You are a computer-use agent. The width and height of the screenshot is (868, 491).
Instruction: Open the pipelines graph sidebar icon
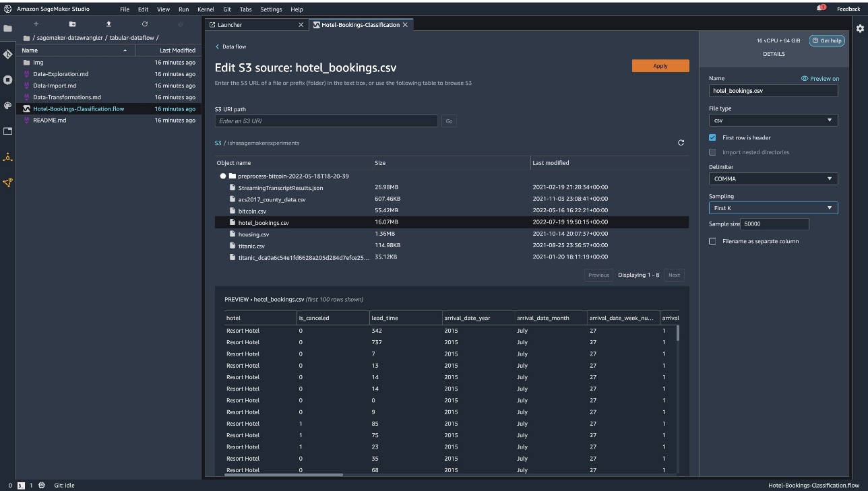(x=7, y=182)
